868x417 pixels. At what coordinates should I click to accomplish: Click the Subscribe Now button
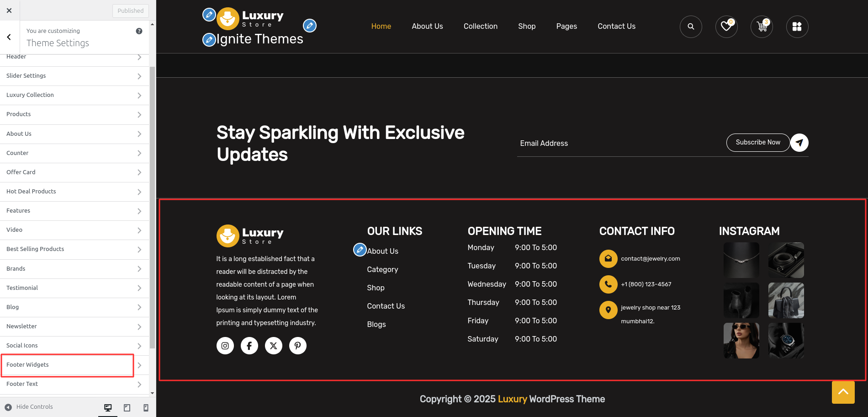click(757, 142)
